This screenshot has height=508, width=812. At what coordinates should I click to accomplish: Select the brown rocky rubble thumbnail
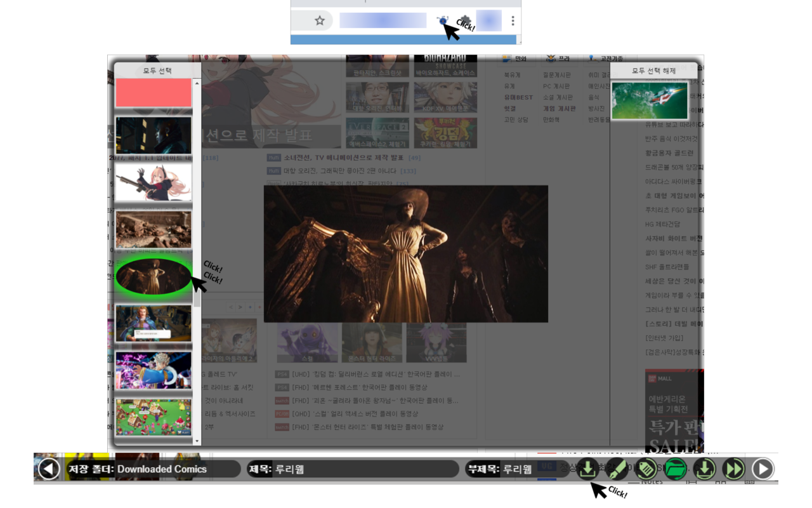(x=154, y=229)
